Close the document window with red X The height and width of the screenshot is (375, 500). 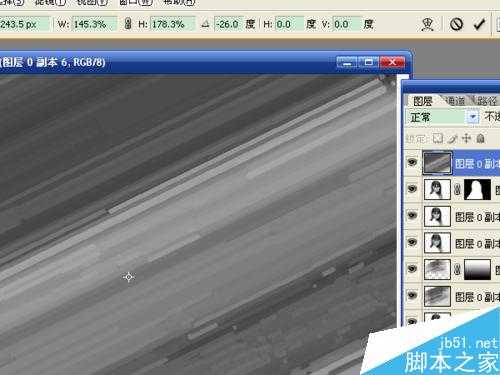(392, 62)
